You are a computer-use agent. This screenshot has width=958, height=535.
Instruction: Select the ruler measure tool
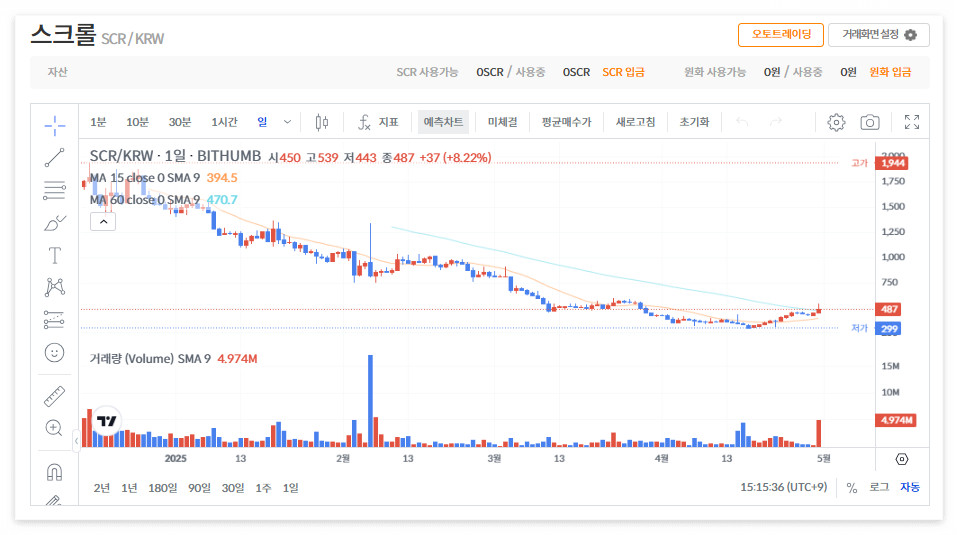[x=54, y=396]
